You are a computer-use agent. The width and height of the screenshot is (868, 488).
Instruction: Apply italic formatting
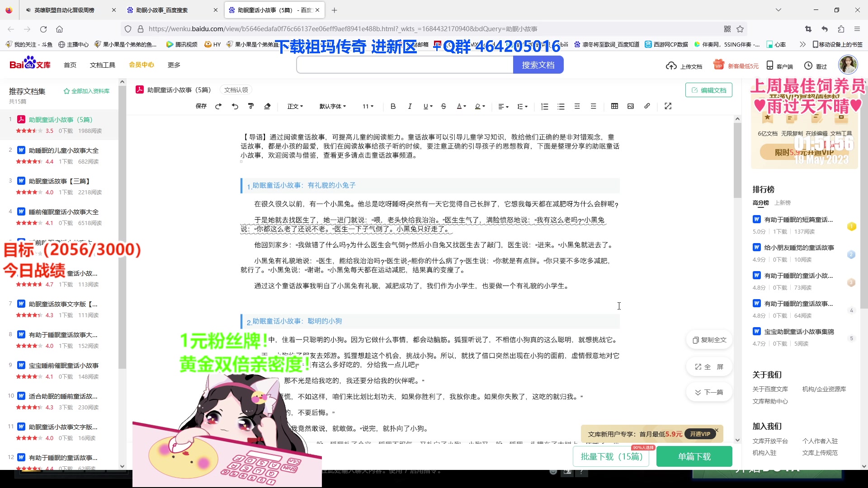pos(410,106)
